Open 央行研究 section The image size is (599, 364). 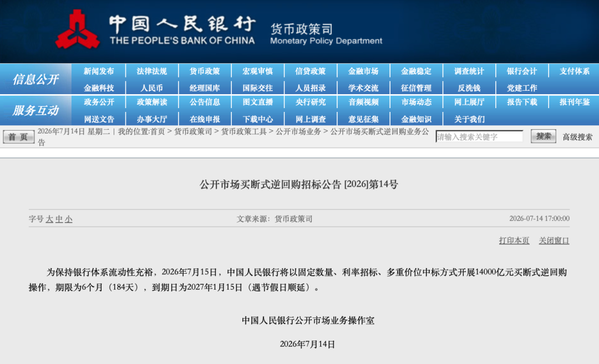[x=310, y=102]
